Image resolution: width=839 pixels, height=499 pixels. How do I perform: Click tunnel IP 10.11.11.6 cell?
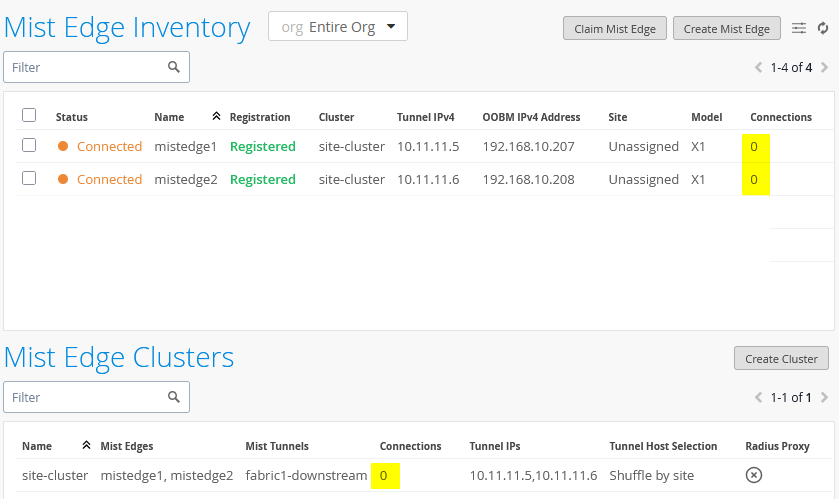(428, 180)
